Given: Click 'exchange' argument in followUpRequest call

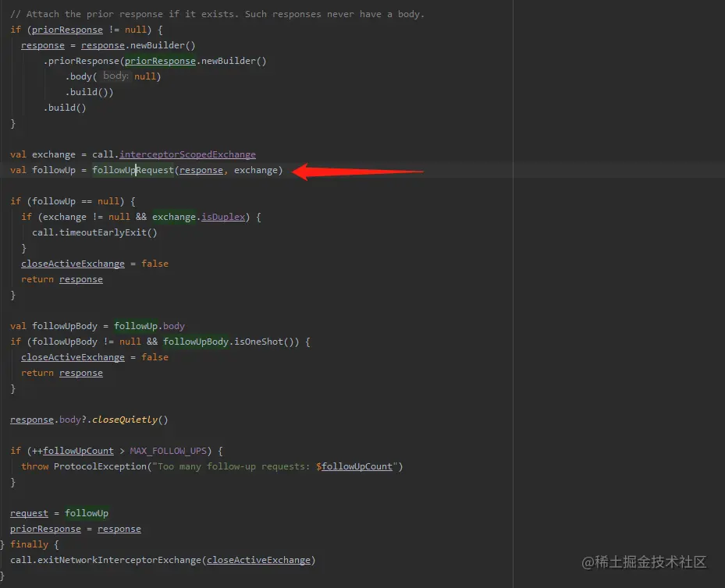Looking at the screenshot, I should click(255, 170).
